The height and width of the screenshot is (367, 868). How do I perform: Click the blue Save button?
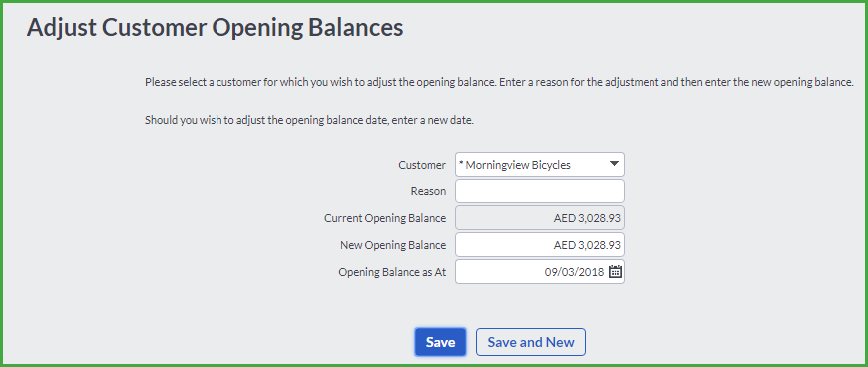(x=441, y=342)
